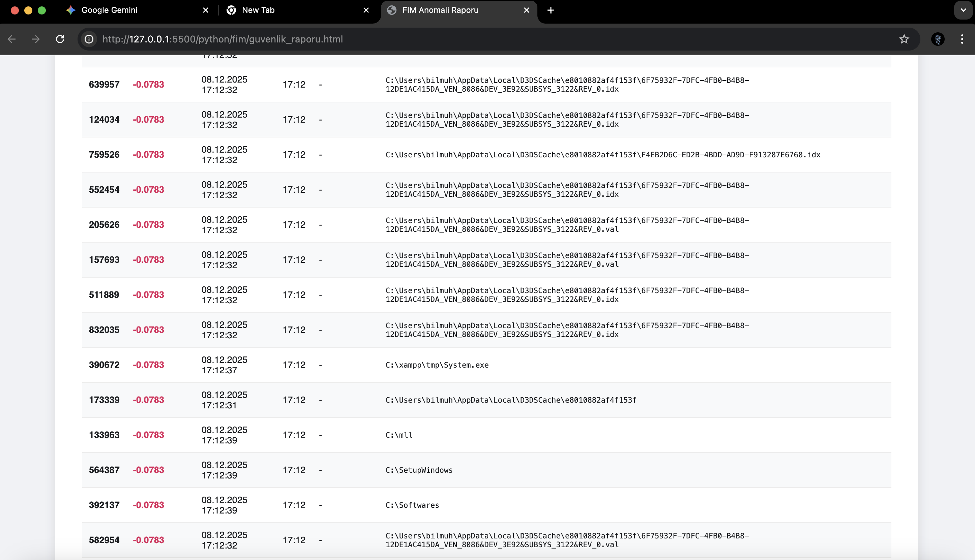Select the C:\Softwares path text
The height and width of the screenshot is (560, 975).
(x=412, y=505)
